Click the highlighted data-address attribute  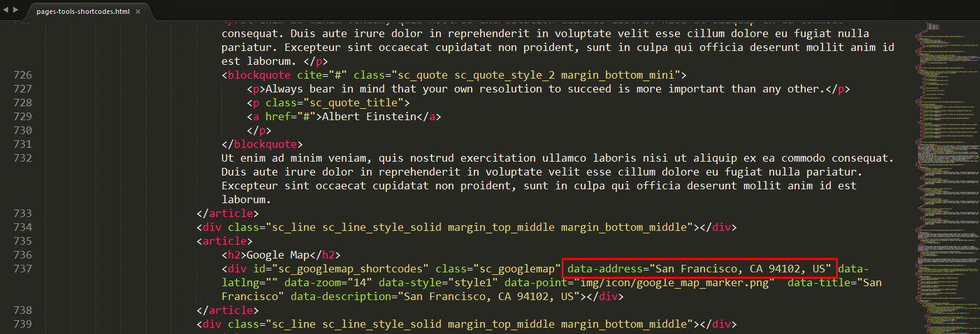click(699, 269)
